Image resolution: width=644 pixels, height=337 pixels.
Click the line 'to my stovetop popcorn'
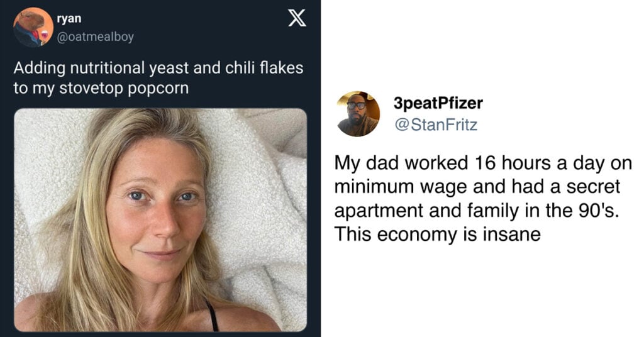101,88
